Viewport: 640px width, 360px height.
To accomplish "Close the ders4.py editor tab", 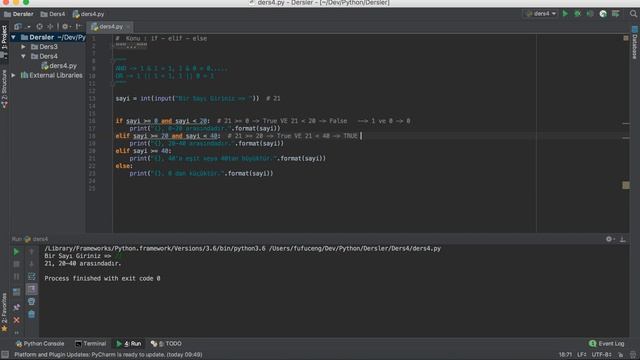I will click(128, 27).
